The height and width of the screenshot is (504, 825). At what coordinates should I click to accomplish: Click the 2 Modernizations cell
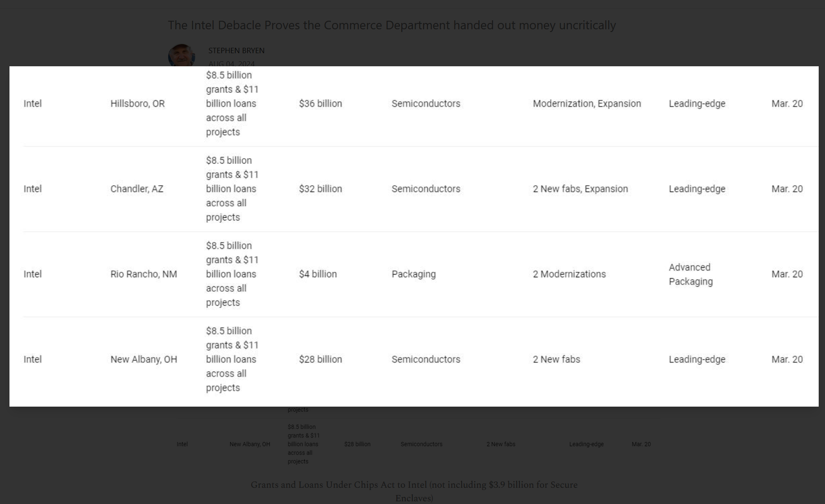click(x=569, y=274)
